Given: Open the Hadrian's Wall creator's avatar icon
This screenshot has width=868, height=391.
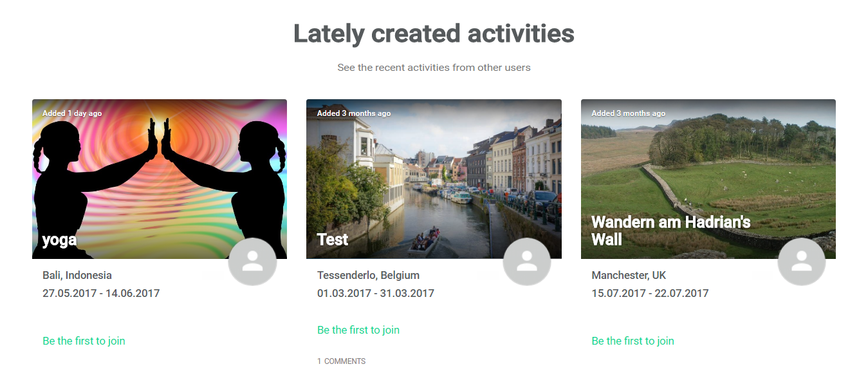Looking at the screenshot, I should tap(802, 261).
